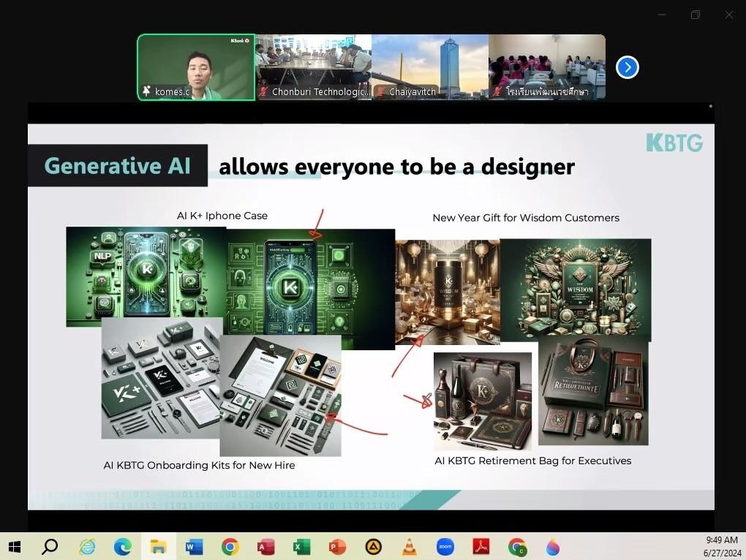
Task: Open the Thai-named school's video tile
Action: 547,67
